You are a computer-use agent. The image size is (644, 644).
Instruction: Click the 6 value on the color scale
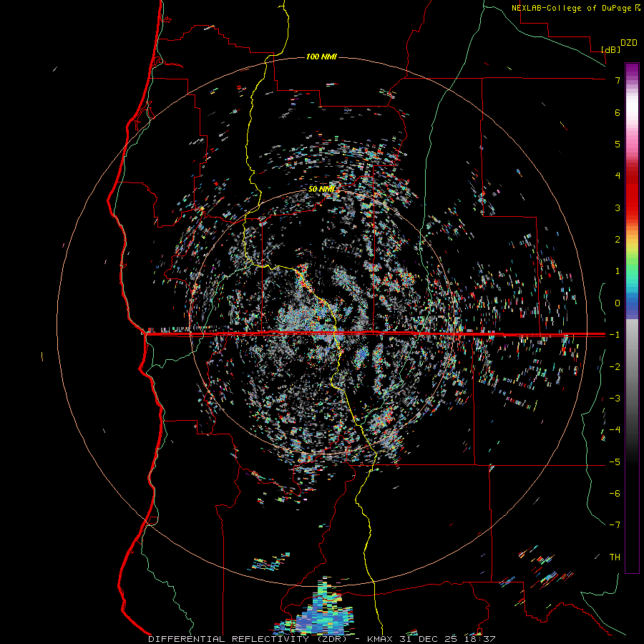point(618,112)
